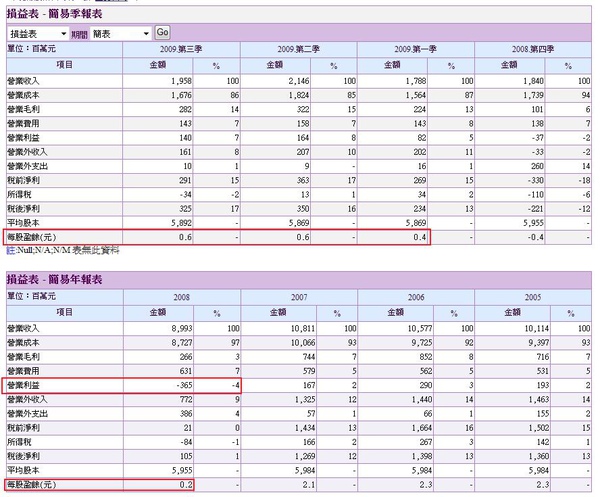Screen dimensions: 600x497
Task: Click annual net profit value 1,398
Action: pyautogui.click(x=422, y=456)
